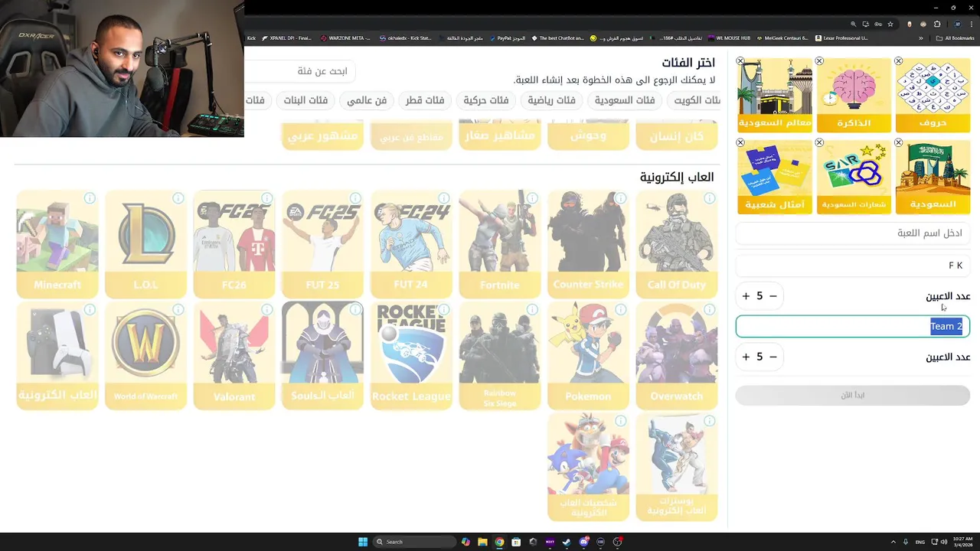Screen dimensions: 980x551
Task: Open the All Bookmarks folder
Action: pos(955,37)
